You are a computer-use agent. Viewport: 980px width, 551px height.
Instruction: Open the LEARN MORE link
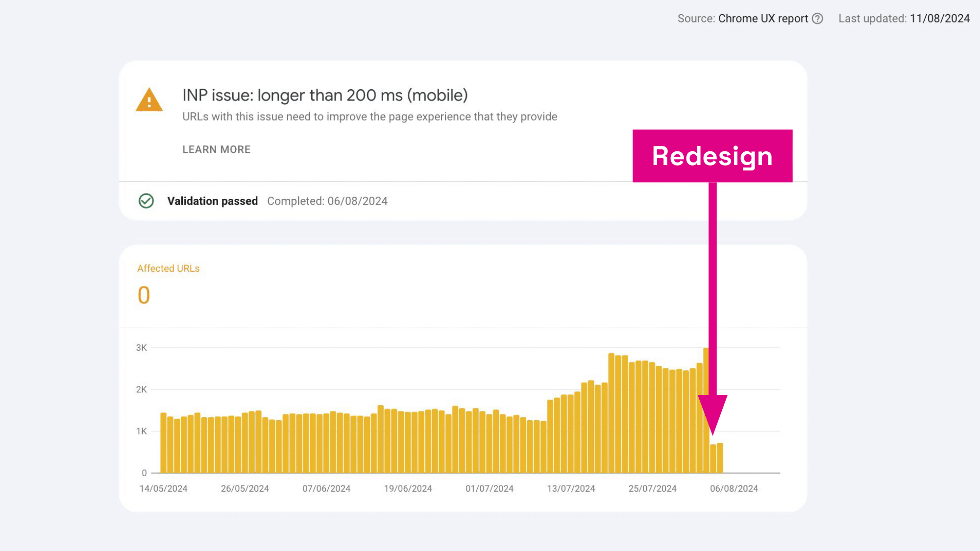[216, 149]
